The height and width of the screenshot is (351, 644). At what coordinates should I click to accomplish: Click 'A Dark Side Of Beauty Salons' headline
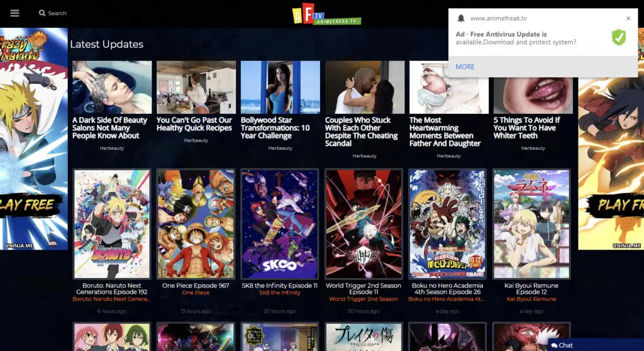click(x=109, y=128)
